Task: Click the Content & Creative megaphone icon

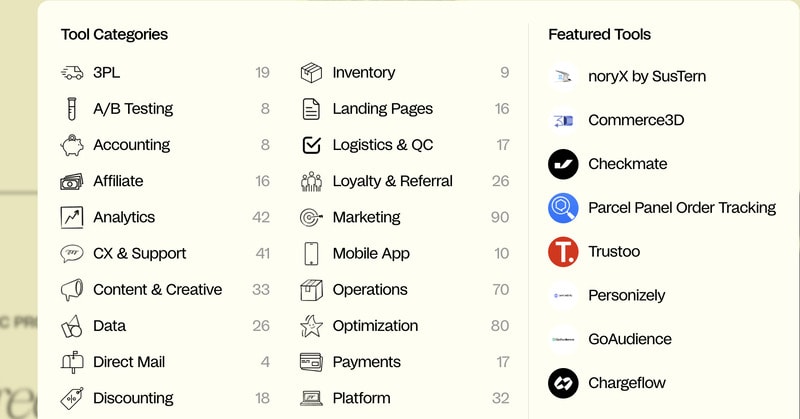Action: (72, 290)
